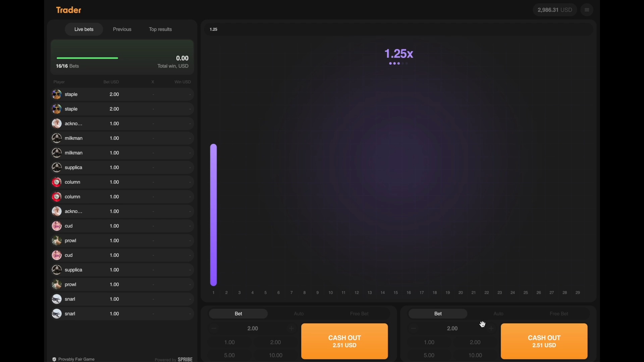644x362 pixels.
Task: Select the 10.00 chip on the right panel
Action: [x=475, y=355]
